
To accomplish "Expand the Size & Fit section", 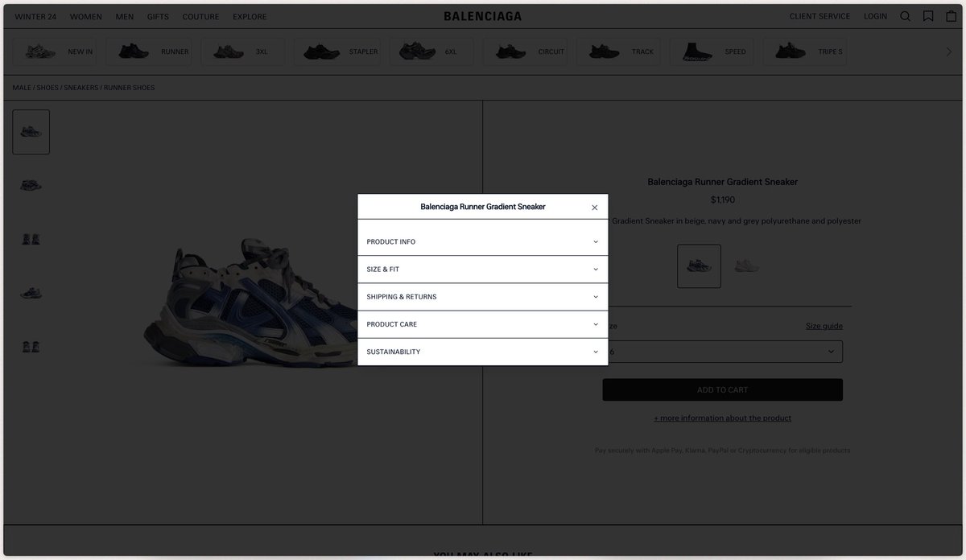I will click(483, 270).
